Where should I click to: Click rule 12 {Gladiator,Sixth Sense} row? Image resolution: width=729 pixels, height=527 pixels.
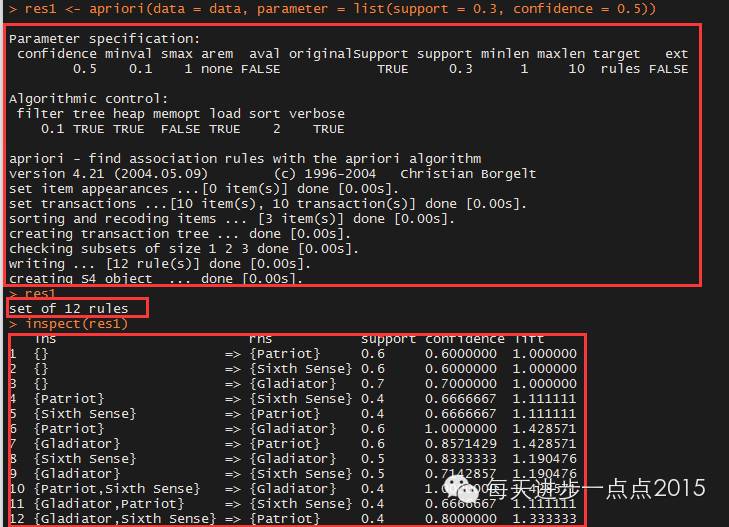click(293, 519)
